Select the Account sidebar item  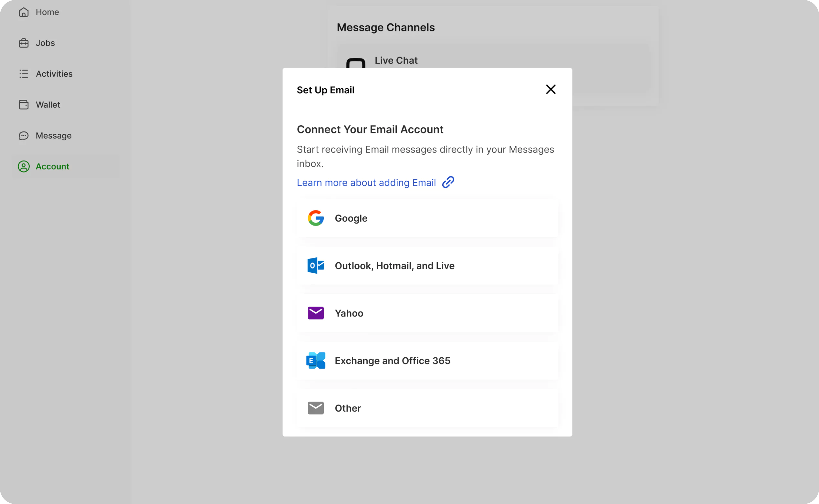click(52, 166)
